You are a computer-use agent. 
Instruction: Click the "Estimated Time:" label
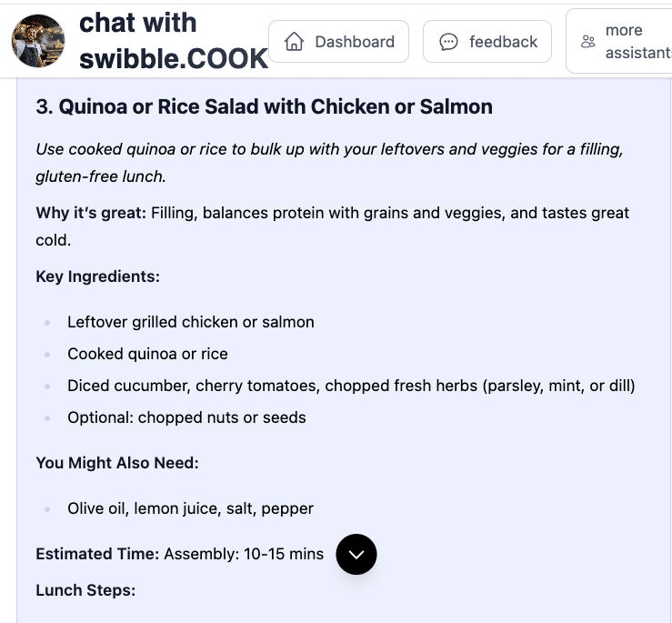pos(97,554)
